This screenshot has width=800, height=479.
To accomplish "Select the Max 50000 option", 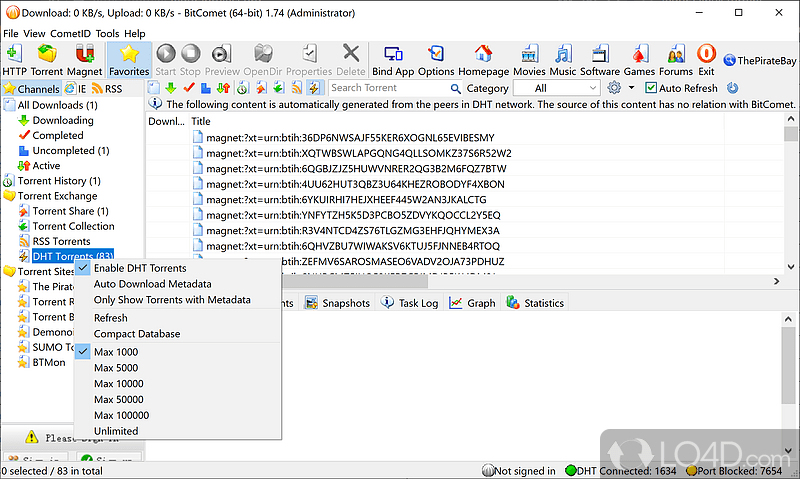I will 178,399.
